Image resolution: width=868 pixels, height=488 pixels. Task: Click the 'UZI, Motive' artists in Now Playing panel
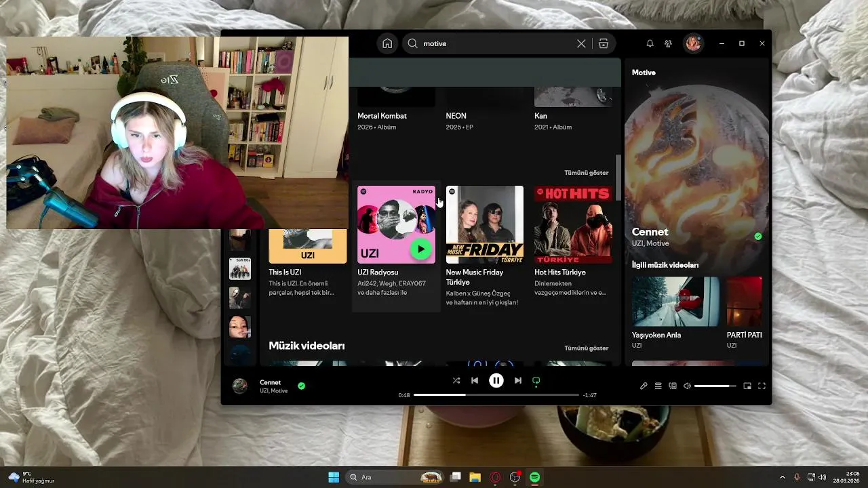pos(650,243)
